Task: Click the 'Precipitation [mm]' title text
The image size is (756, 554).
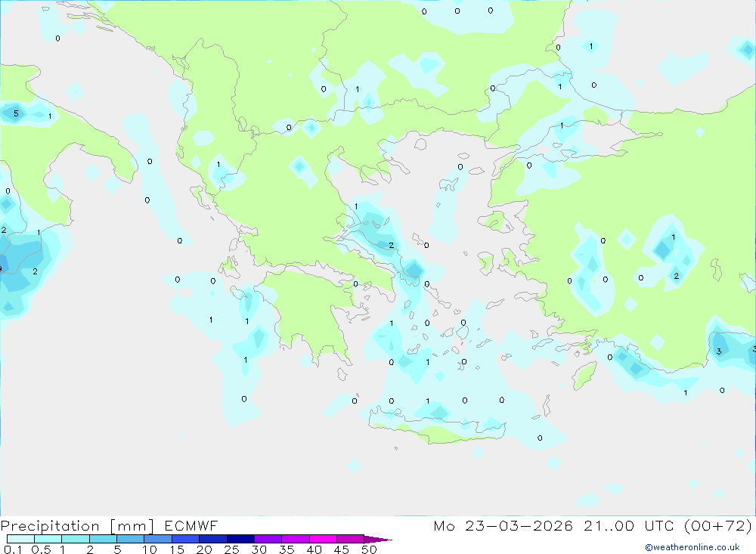Action: click(77, 526)
